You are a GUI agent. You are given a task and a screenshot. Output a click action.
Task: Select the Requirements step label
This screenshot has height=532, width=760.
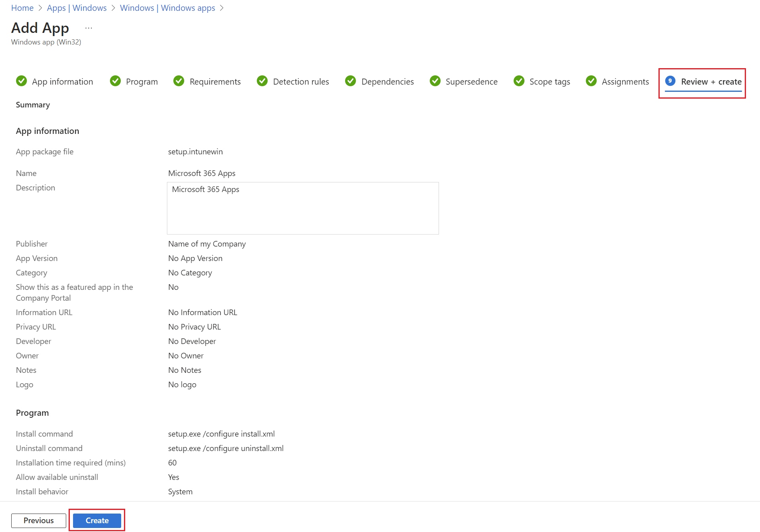215,81
